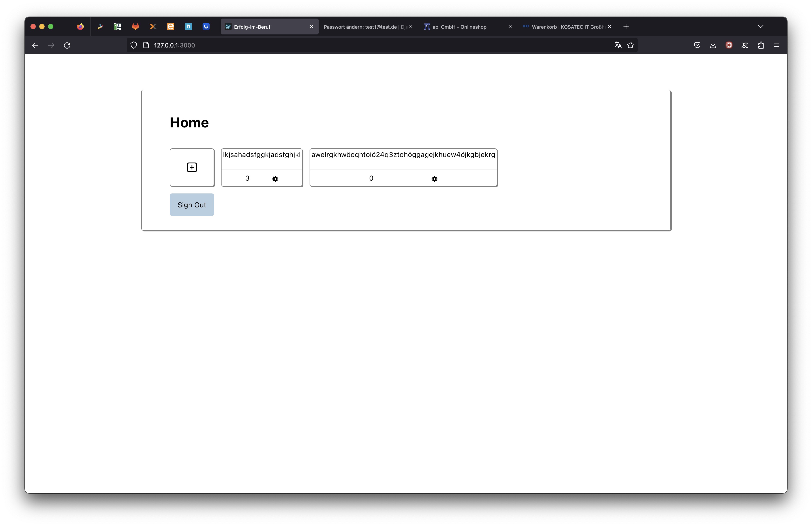The image size is (812, 526).
Task: Open settings gear on lkjsahadsfggkjadsfghjkl card
Action: tap(275, 179)
